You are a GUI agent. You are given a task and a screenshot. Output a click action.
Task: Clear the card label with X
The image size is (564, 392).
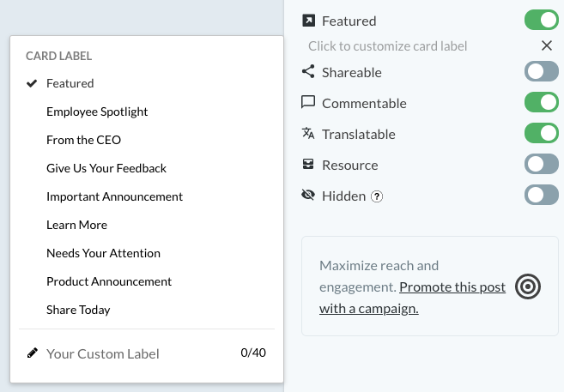[x=547, y=45]
